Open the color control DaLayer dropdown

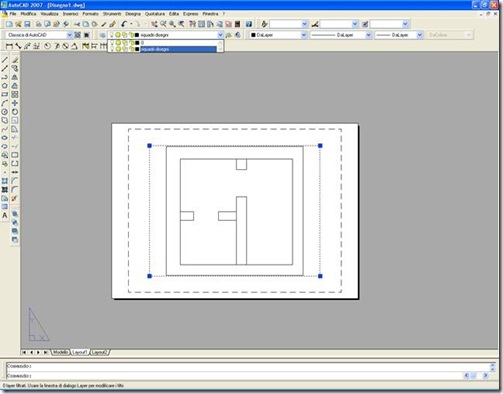[x=304, y=35]
